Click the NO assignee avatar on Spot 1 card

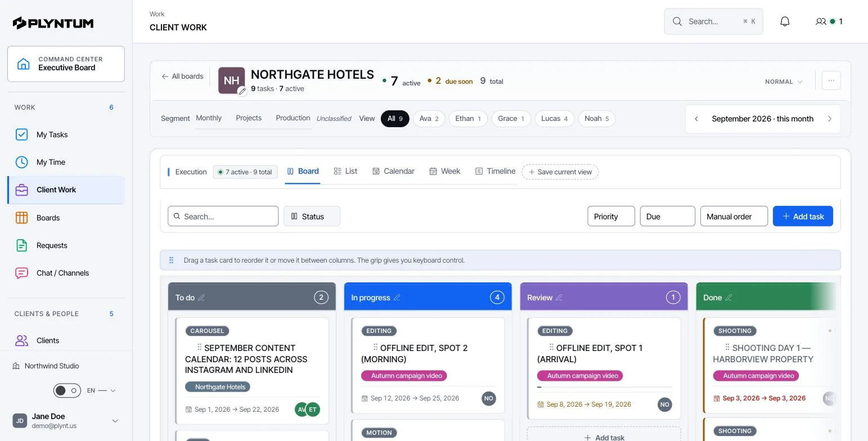(x=665, y=404)
